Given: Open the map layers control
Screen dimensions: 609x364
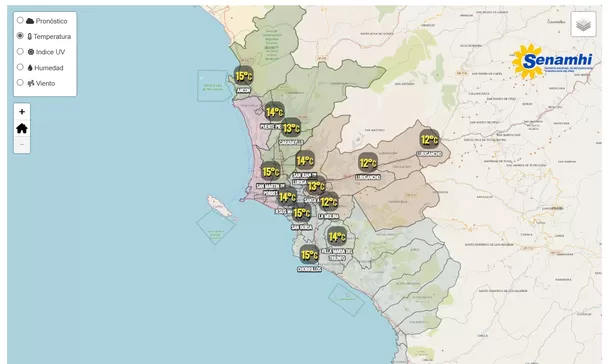Looking at the screenshot, I should point(583,24).
